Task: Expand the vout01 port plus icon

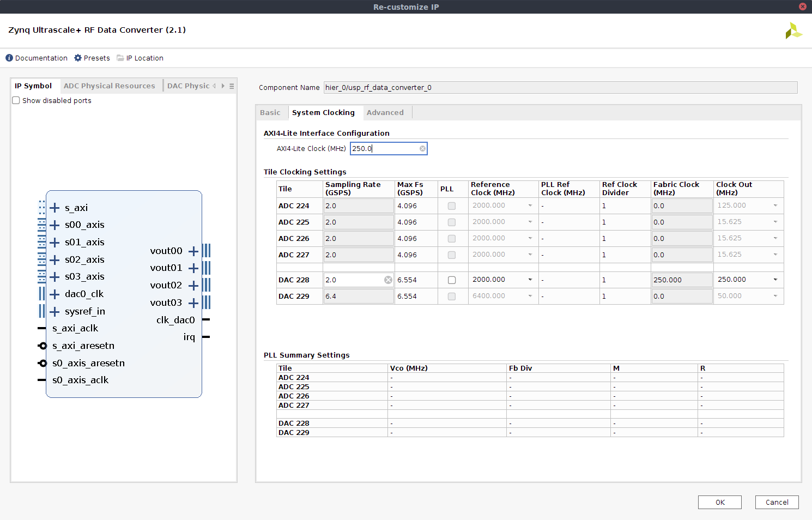Action: click(x=193, y=268)
